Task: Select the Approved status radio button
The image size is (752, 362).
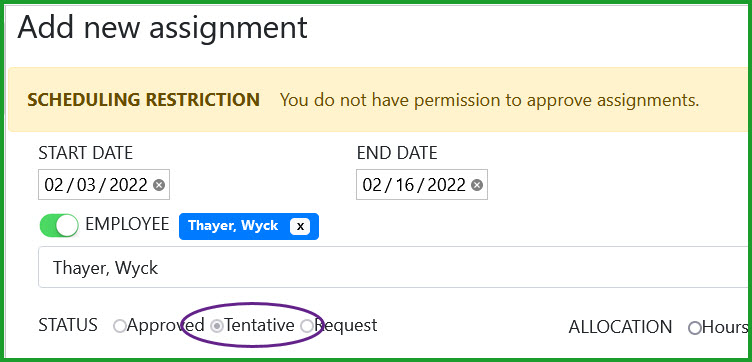Action: click(x=119, y=327)
